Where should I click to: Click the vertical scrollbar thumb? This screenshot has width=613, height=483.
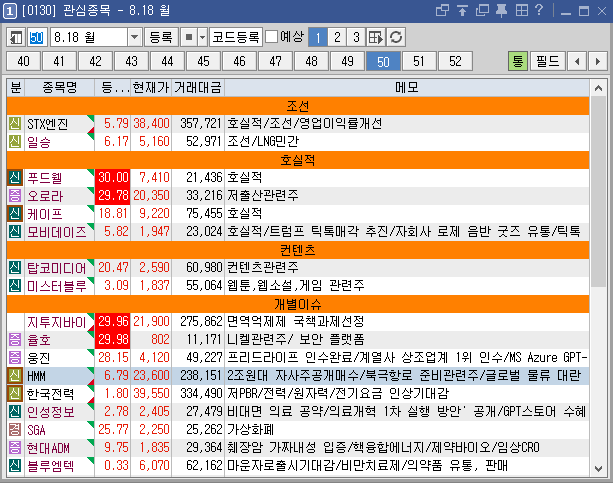(598, 192)
